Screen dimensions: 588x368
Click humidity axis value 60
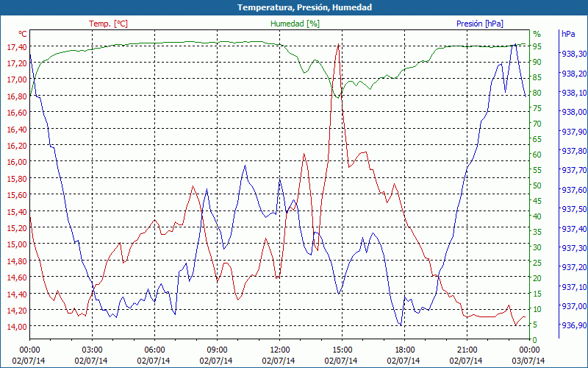537,155
